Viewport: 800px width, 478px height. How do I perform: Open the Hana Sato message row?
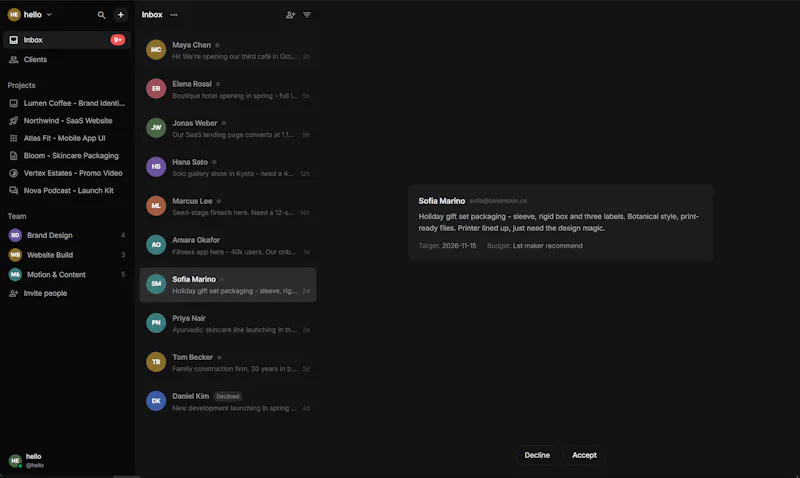[x=228, y=167]
